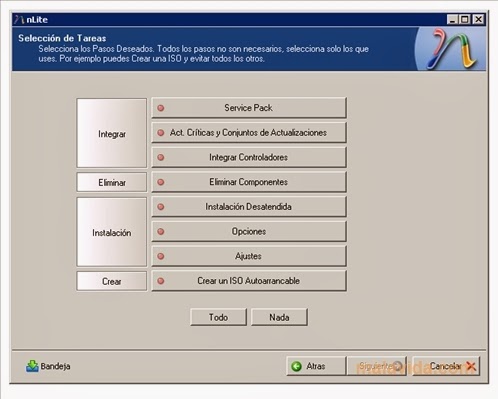The image size is (498, 399).
Task: Select the Crear group button
Action: [x=112, y=281]
